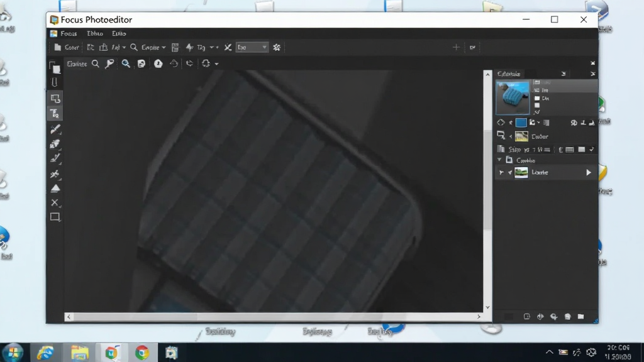Select the empty rectangle frame tool
The image size is (644, 362).
pyautogui.click(x=55, y=217)
